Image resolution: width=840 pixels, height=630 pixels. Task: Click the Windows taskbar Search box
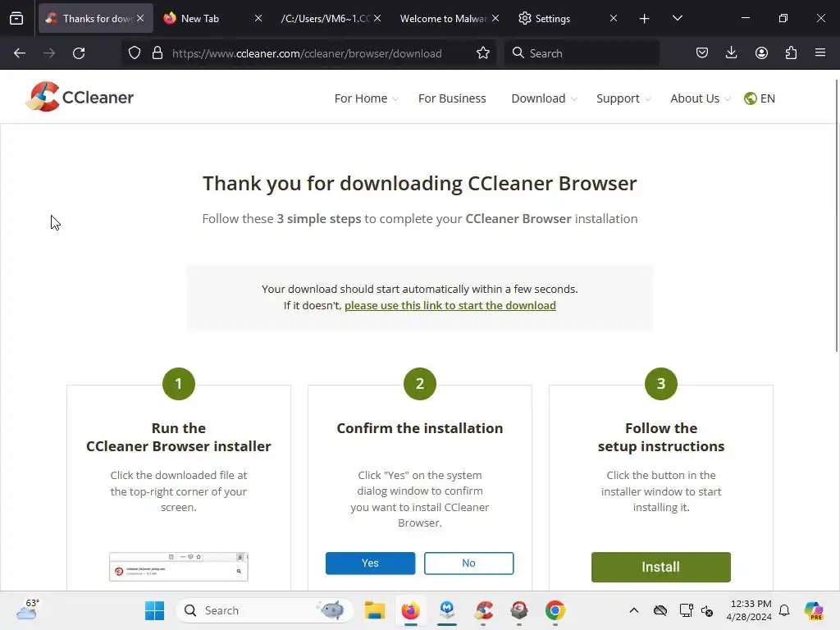pyautogui.click(x=265, y=610)
